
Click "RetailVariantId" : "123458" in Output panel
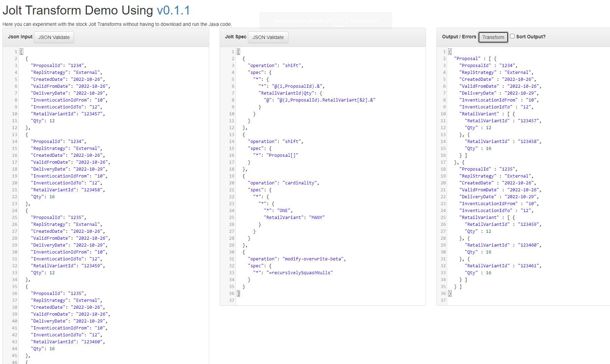(x=503, y=142)
